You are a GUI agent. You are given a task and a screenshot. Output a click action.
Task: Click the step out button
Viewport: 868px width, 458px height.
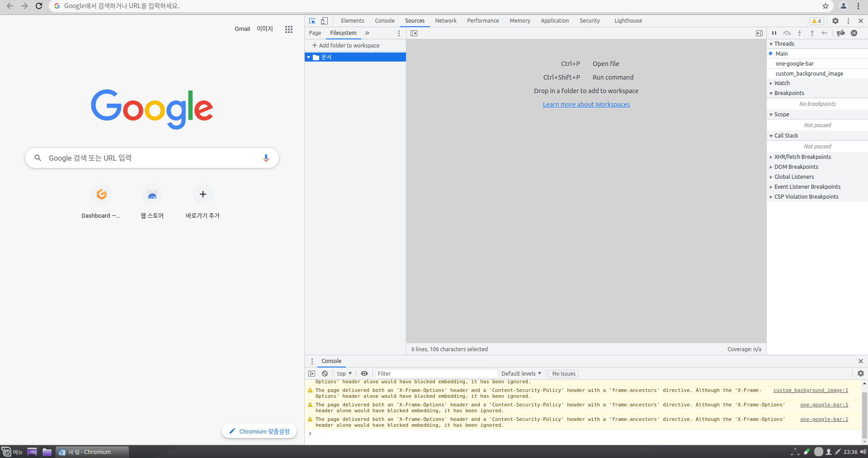(x=812, y=33)
